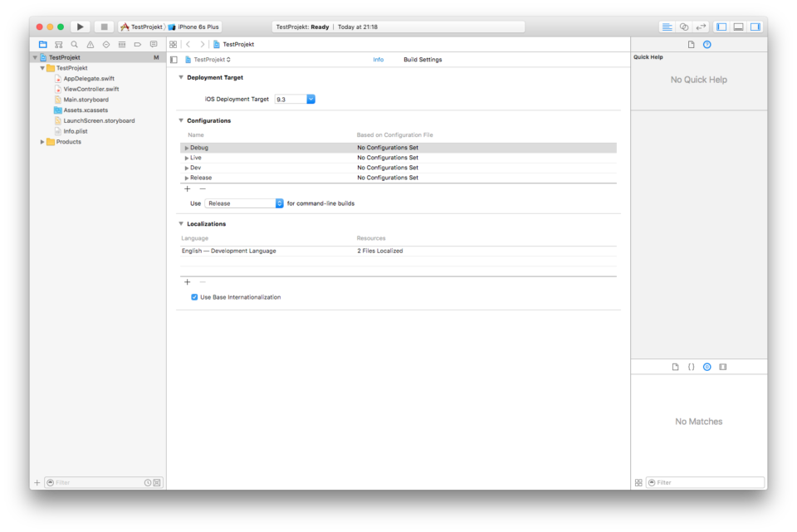This screenshot has height=532, width=797.
Task: Add a new configuration with plus button
Action: click(x=187, y=189)
